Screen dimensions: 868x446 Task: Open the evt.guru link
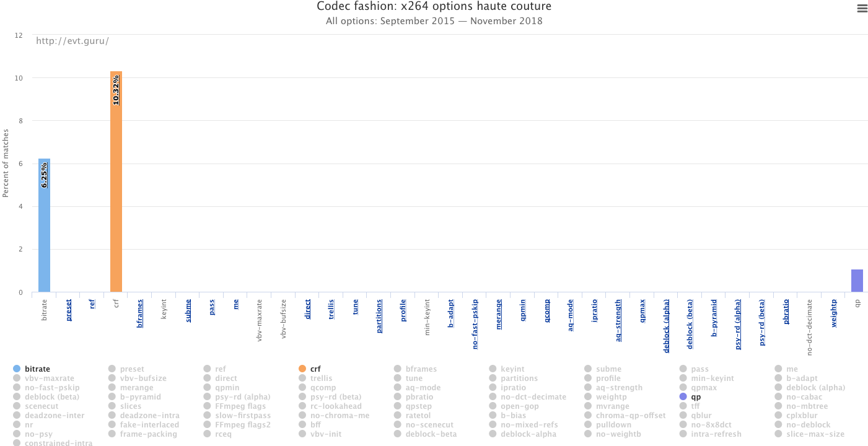(72, 41)
